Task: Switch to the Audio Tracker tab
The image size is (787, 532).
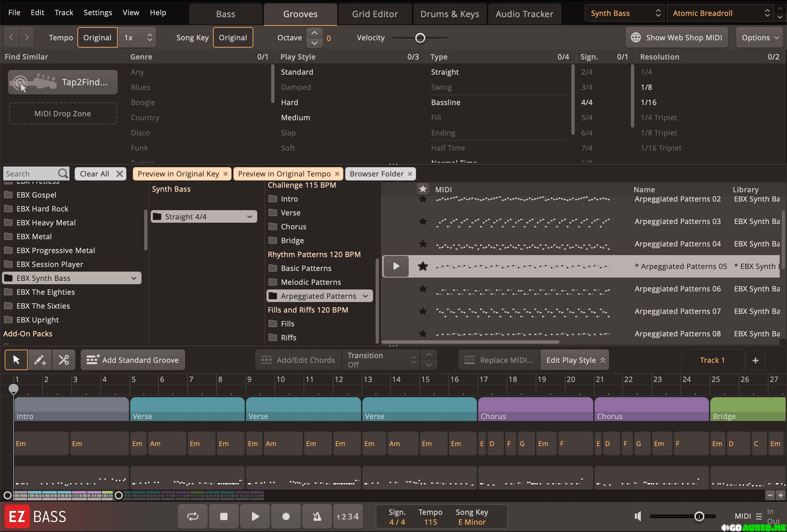Action: coord(524,14)
